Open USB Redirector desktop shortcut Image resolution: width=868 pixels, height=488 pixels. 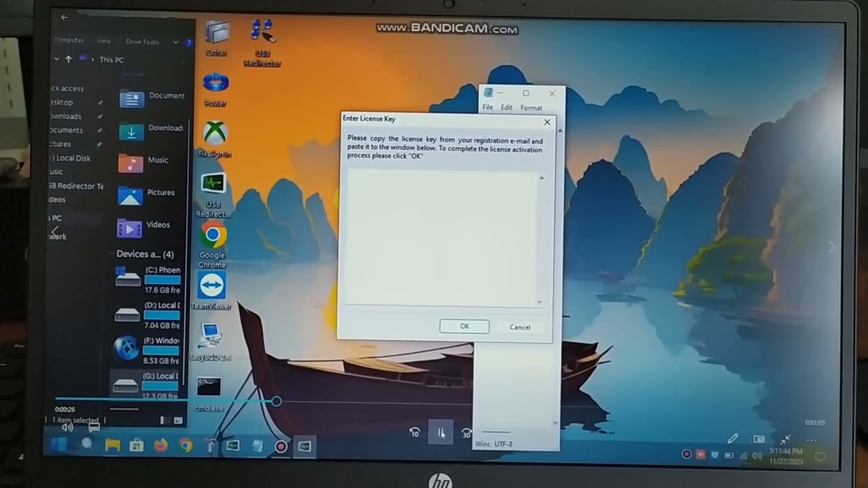click(262, 43)
